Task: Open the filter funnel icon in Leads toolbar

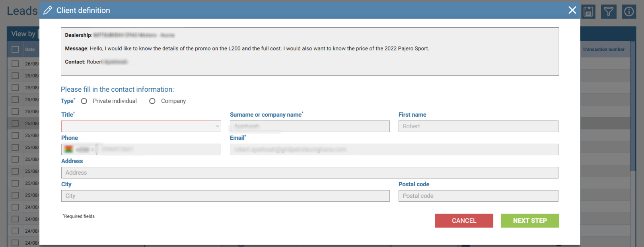Action: point(608,12)
